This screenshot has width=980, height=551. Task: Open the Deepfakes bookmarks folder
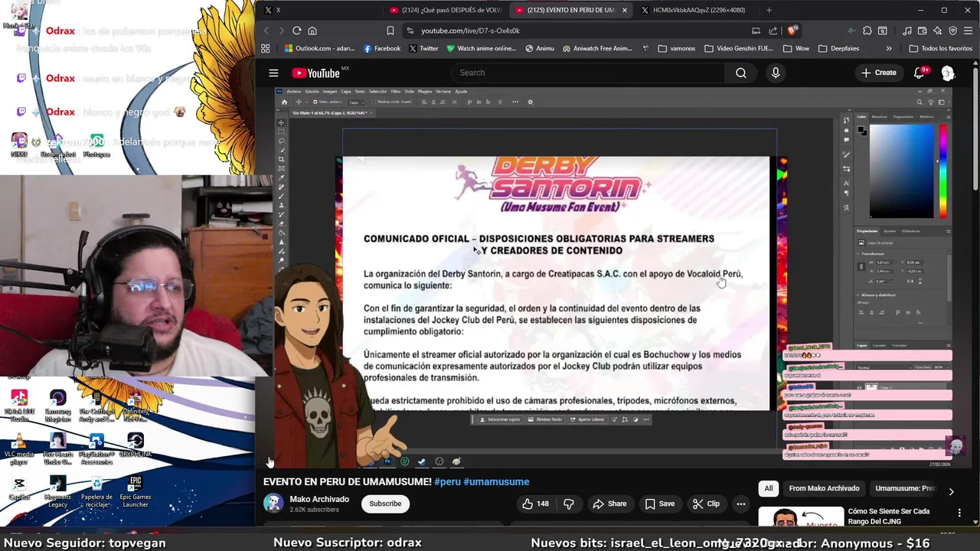[x=838, y=48]
